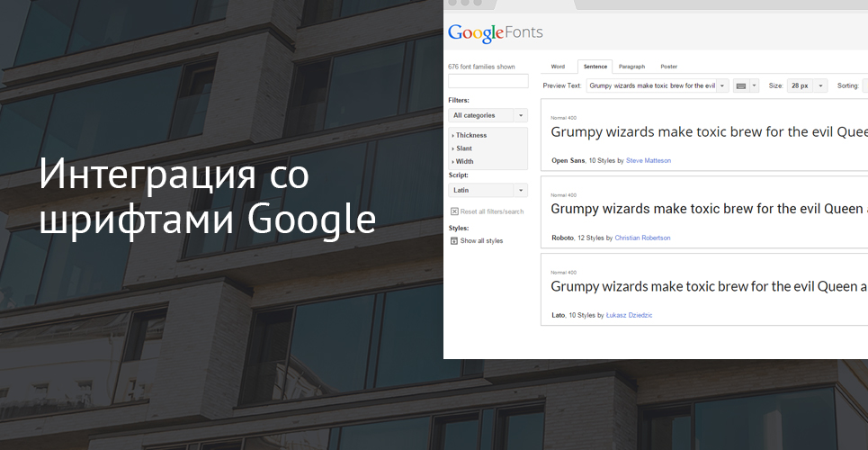Switch to the Word tab

pyautogui.click(x=558, y=67)
